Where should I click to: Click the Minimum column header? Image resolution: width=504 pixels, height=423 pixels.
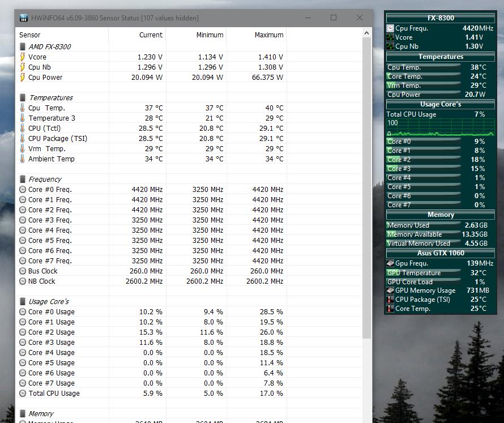click(210, 35)
